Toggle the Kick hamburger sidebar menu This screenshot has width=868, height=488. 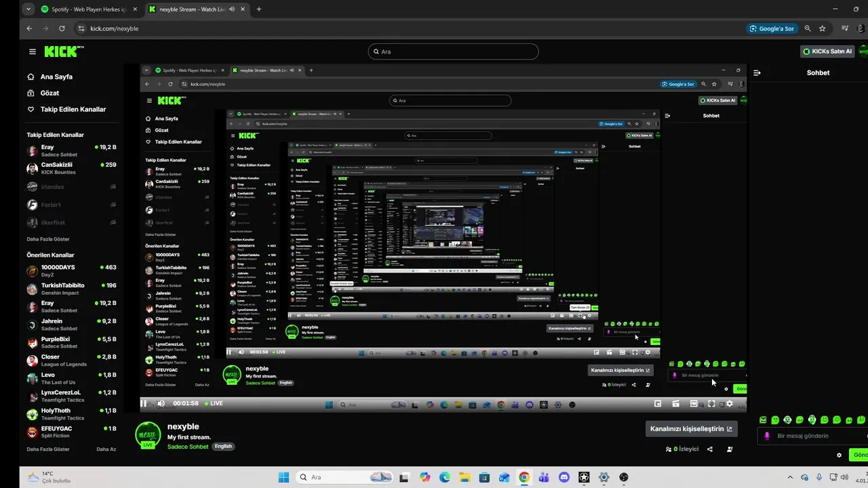coord(32,52)
